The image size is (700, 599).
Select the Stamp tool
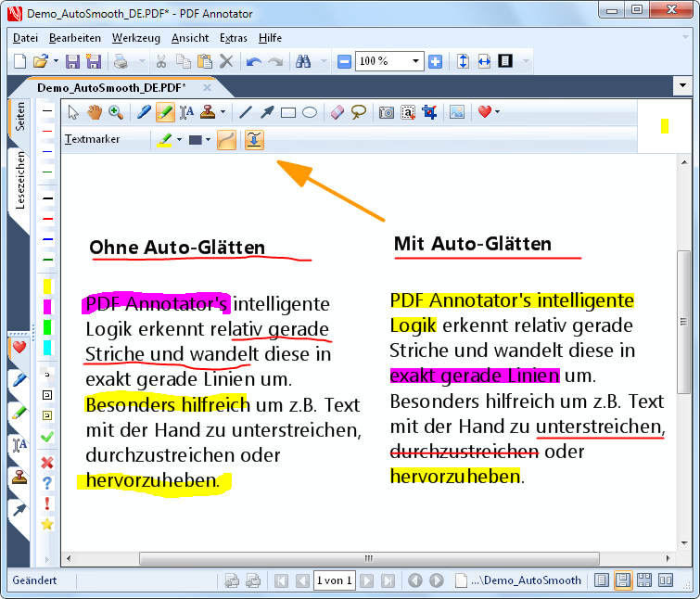tap(208, 112)
